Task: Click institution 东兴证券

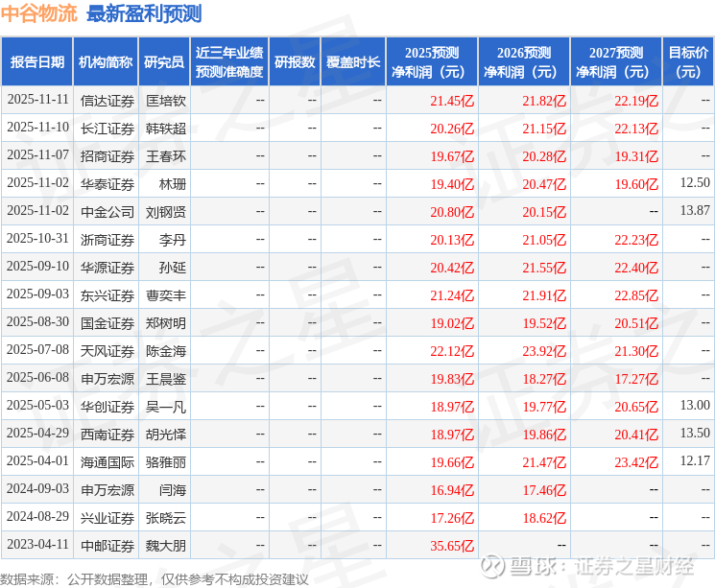Action: (107, 295)
